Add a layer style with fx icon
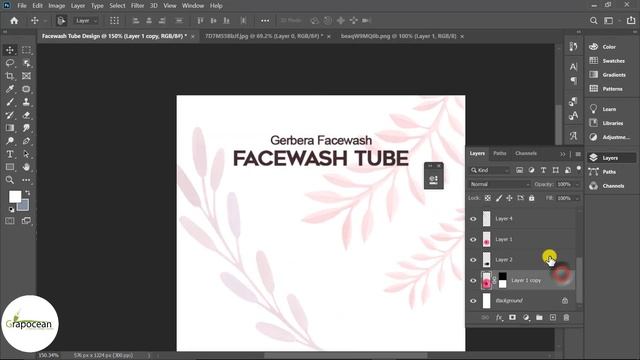 click(x=499, y=318)
